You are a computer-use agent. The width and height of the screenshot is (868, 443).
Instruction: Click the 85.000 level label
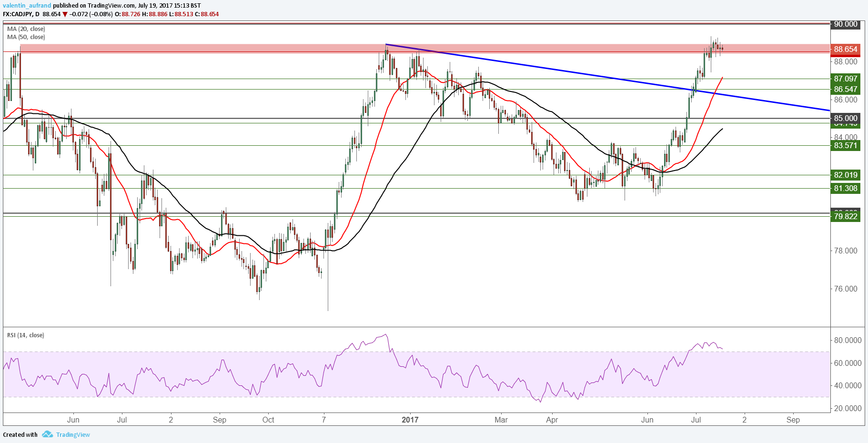pos(846,118)
